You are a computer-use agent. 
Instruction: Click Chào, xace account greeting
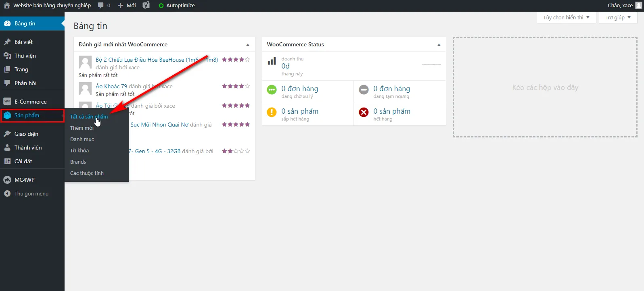coord(620,6)
